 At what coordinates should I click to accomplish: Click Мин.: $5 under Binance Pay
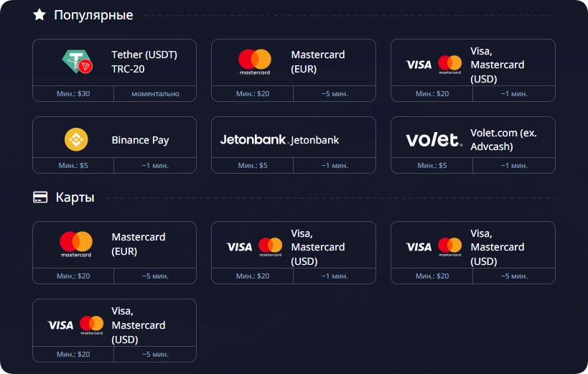pos(73,165)
